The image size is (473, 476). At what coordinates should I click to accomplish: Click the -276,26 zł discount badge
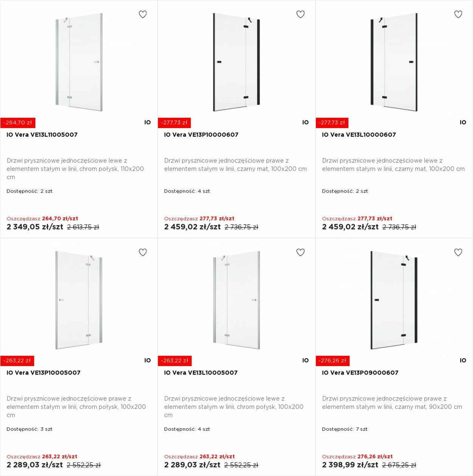(x=333, y=361)
